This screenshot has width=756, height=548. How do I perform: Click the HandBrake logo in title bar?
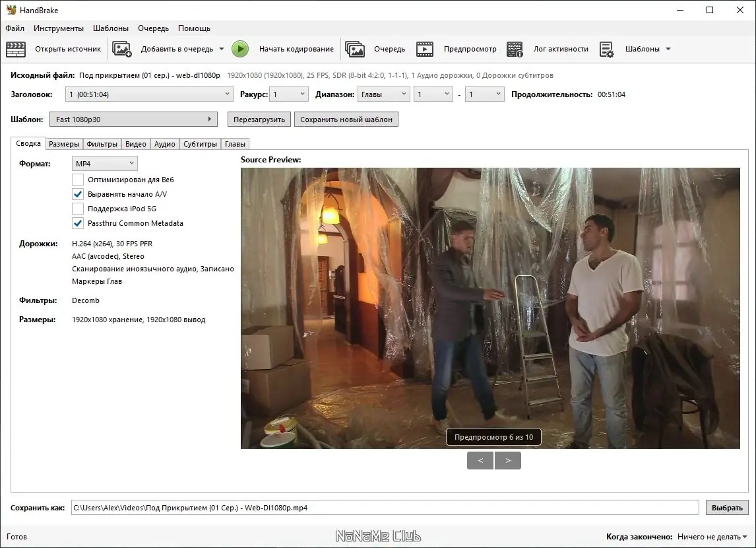[x=11, y=10]
